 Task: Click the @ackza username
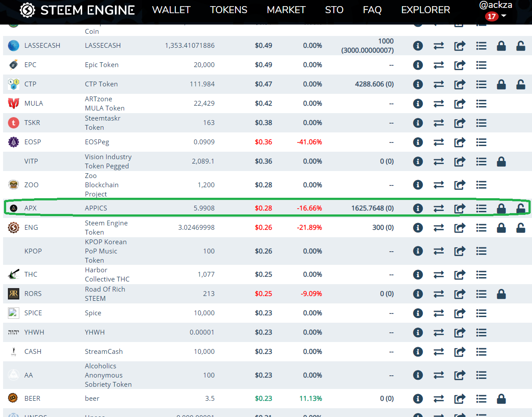496,5
